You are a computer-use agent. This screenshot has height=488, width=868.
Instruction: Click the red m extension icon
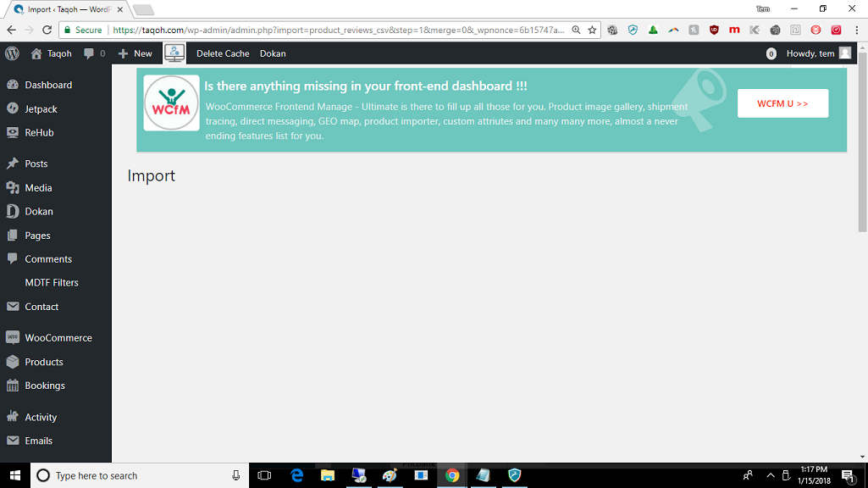734,30
